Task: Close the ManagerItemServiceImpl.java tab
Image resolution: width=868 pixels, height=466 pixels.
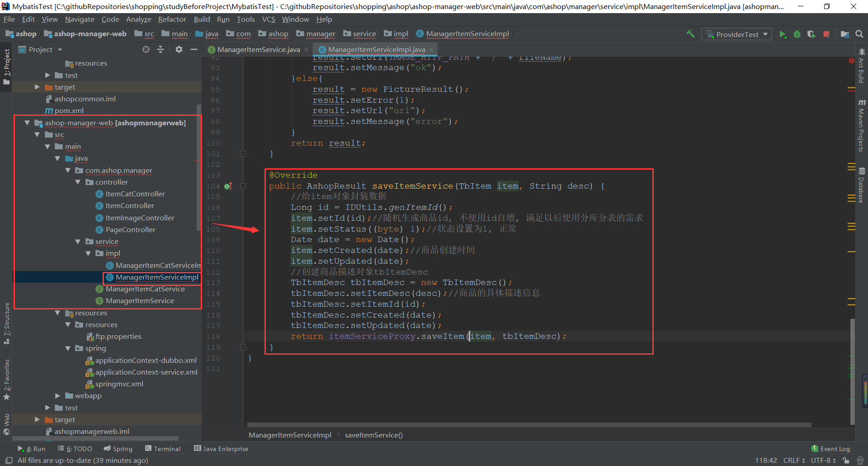Action: point(431,49)
